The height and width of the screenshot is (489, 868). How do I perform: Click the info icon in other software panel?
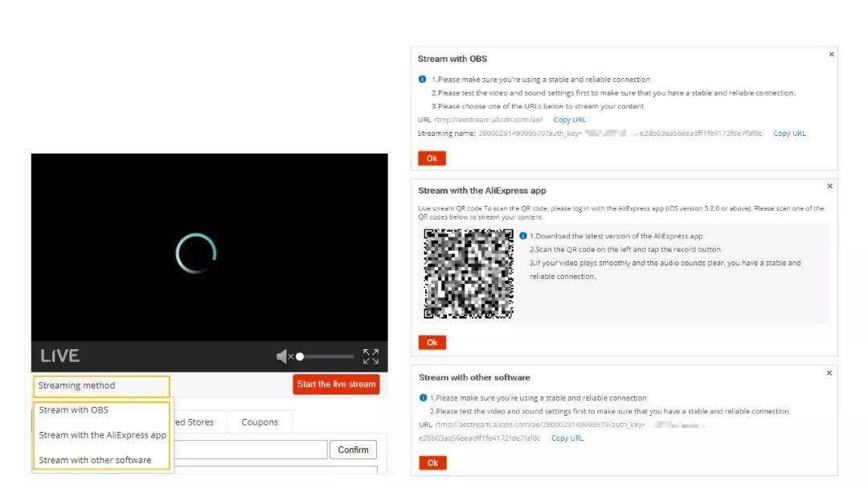[423, 398]
